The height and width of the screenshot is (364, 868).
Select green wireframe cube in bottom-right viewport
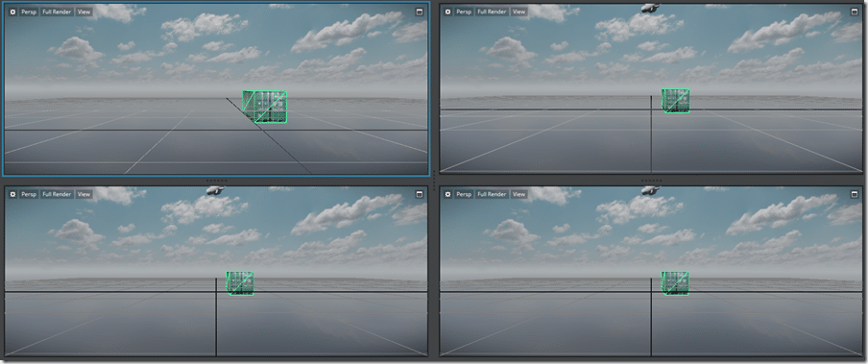tap(675, 283)
